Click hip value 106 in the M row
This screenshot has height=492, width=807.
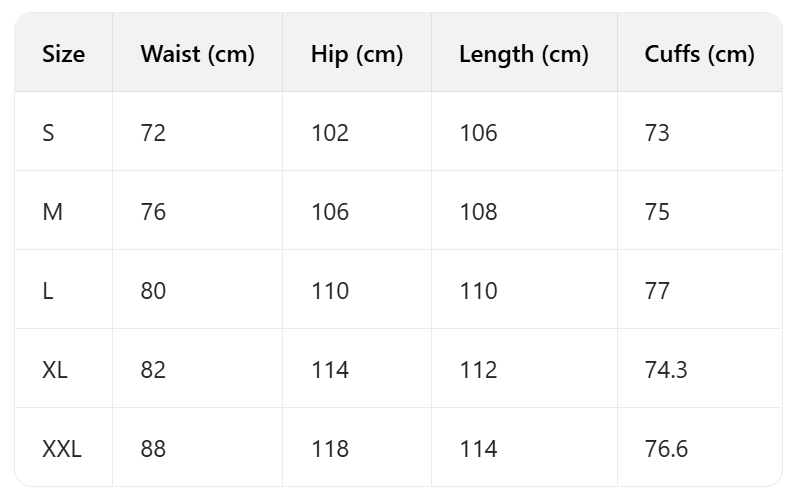[330, 212]
